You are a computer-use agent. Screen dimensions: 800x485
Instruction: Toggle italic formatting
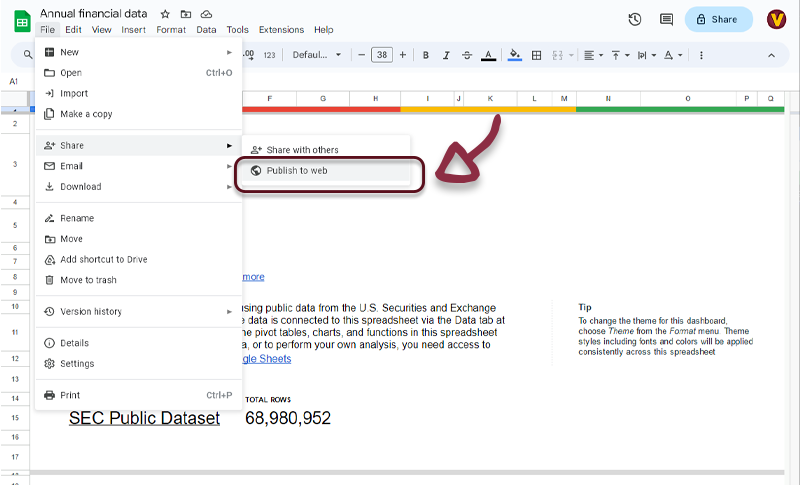coord(446,55)
